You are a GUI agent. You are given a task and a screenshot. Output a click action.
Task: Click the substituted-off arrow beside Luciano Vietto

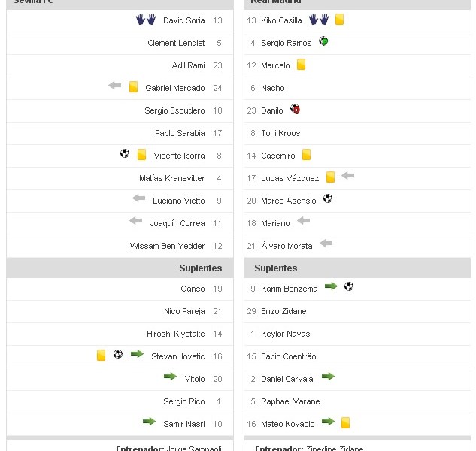139,198
